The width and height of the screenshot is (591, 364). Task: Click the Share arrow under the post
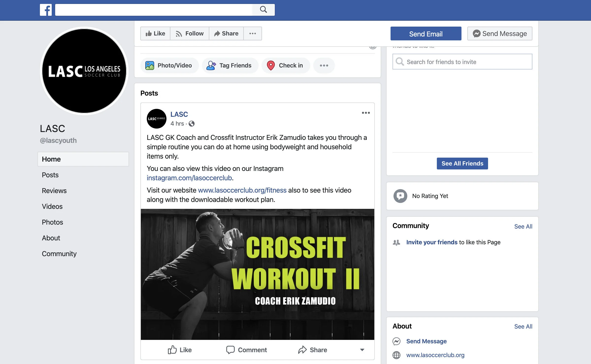pyautogui.click(x=302, y=350)
